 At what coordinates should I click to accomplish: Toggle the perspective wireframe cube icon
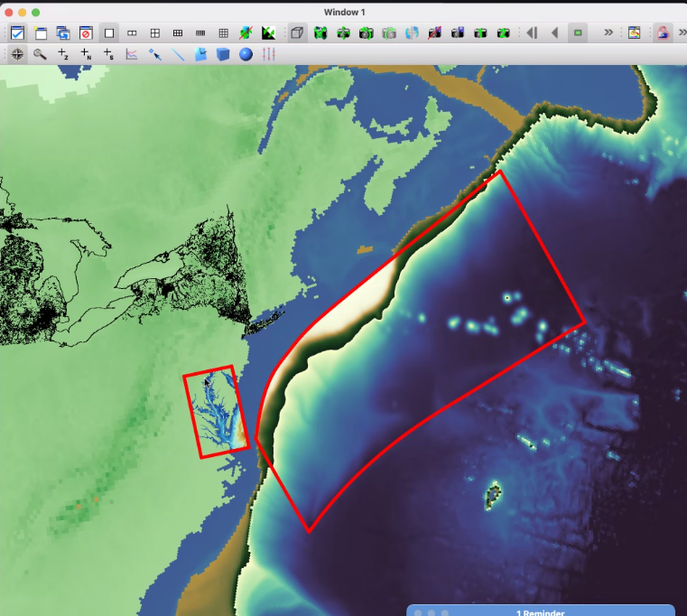pos(298,33)
